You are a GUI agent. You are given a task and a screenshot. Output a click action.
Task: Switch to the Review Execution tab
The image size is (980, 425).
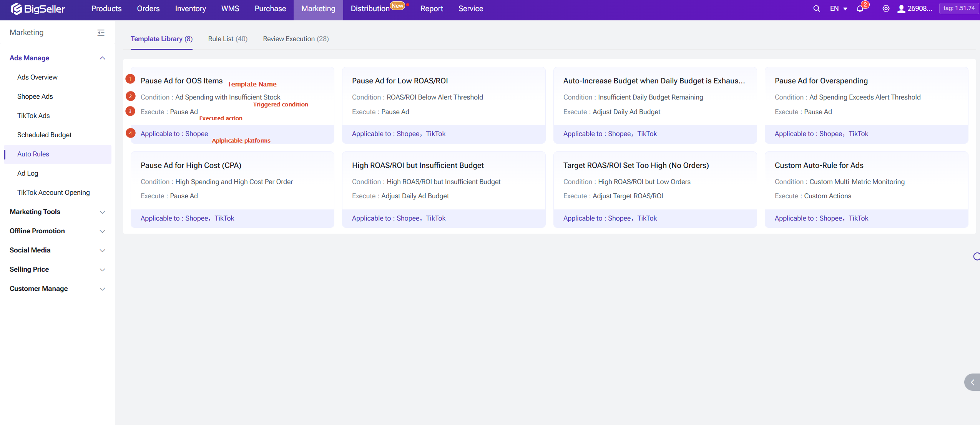pos(296,39)
